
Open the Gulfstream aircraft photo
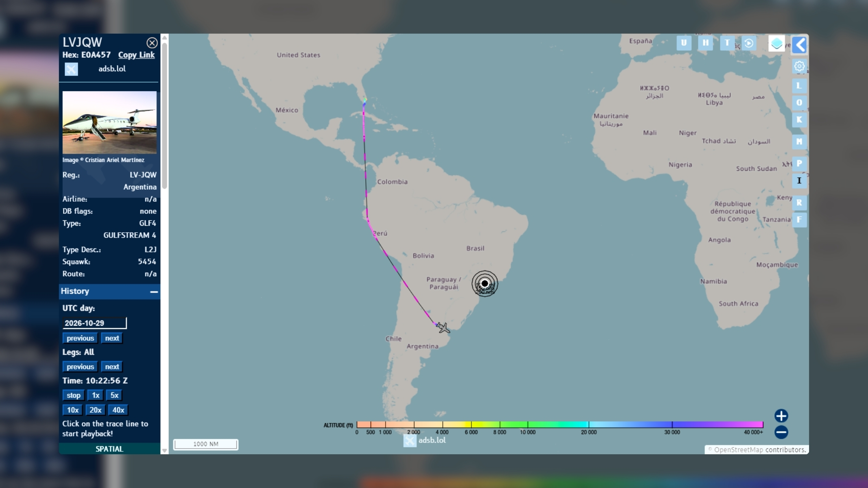coord(109,122)
